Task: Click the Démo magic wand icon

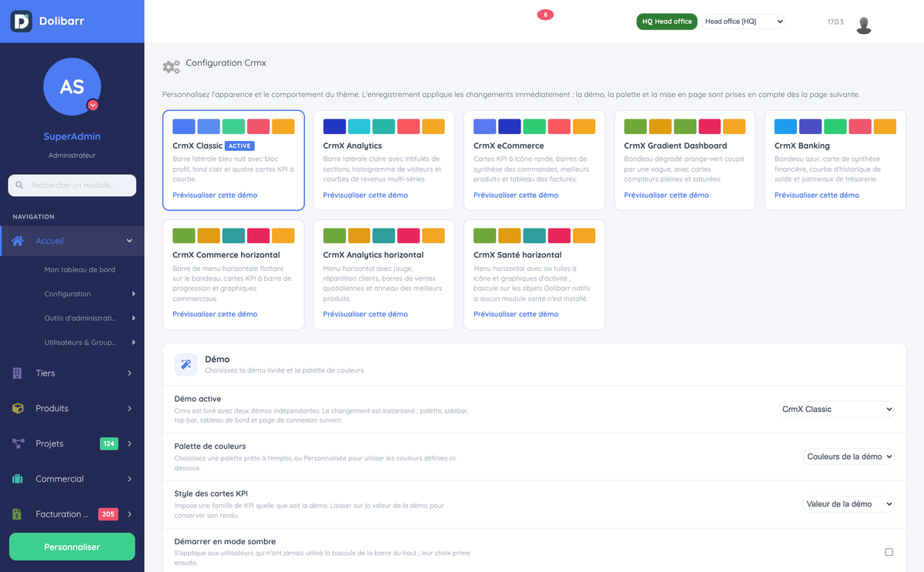Action: point(186,364)
